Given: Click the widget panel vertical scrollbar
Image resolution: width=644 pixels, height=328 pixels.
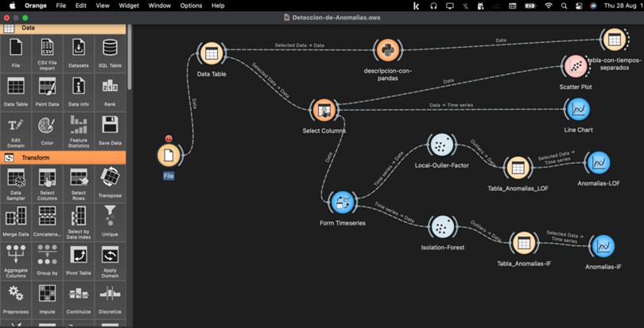Looking at the screenshot, I should click(x=130, y=64).
